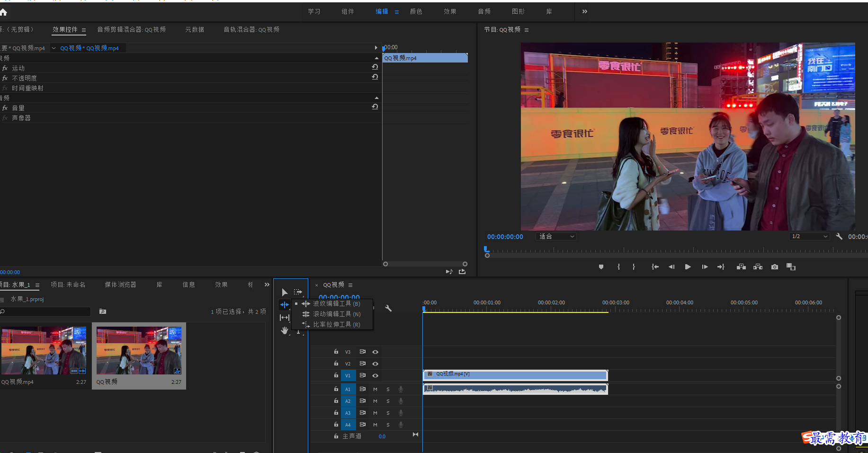Go to Out point in Program monitor

pos(721,267)
